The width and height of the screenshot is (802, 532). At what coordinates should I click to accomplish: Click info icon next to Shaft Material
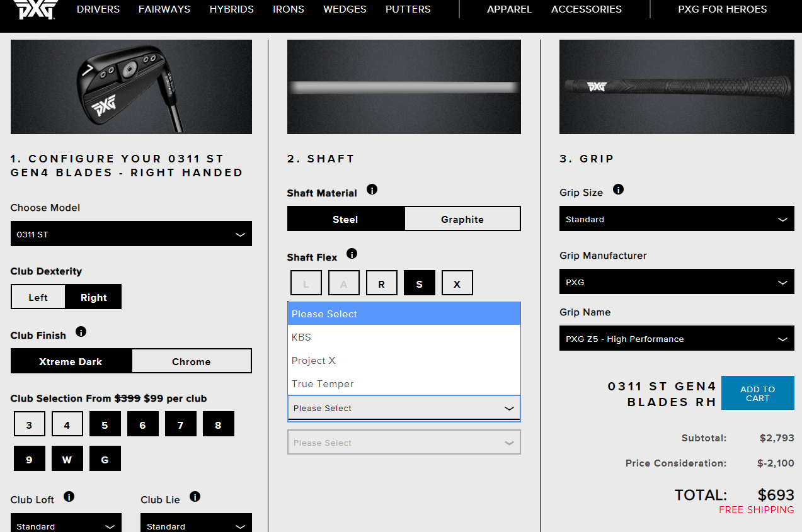[372, 190]
